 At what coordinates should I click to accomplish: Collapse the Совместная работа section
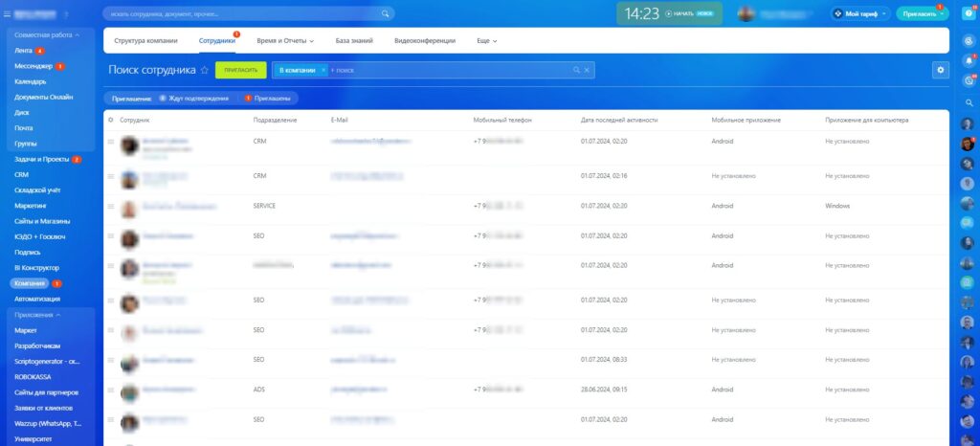(x=78, y=35)
